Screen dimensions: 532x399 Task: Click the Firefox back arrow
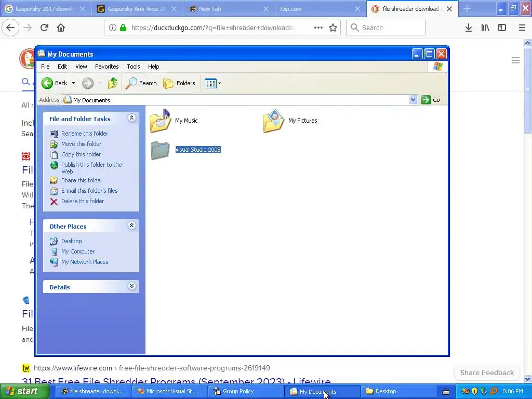pos(10,28)
